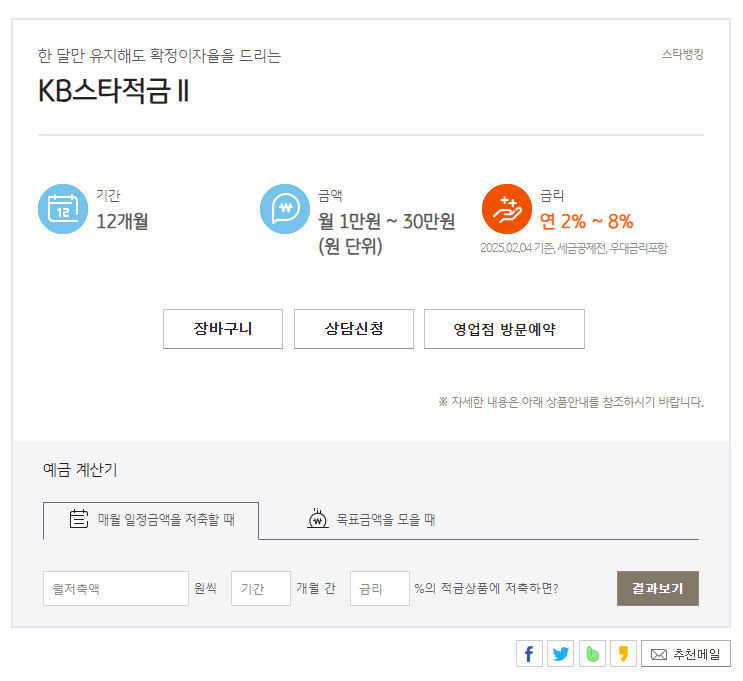The width and height of the screenshot is (743, 681).
Task: Click the envelope icon in 추천메일
Action: (659, 655)
